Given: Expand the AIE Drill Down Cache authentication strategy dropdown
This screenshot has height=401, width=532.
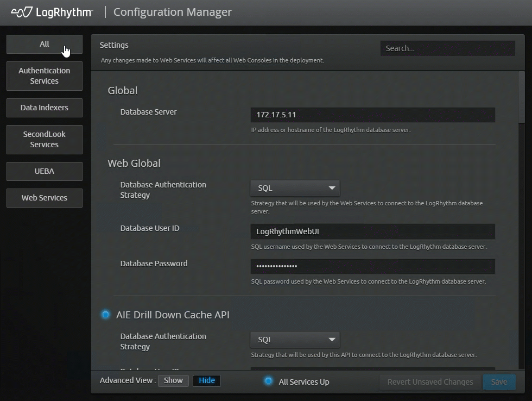Looking at the screenshot, I should click(294, 339).
